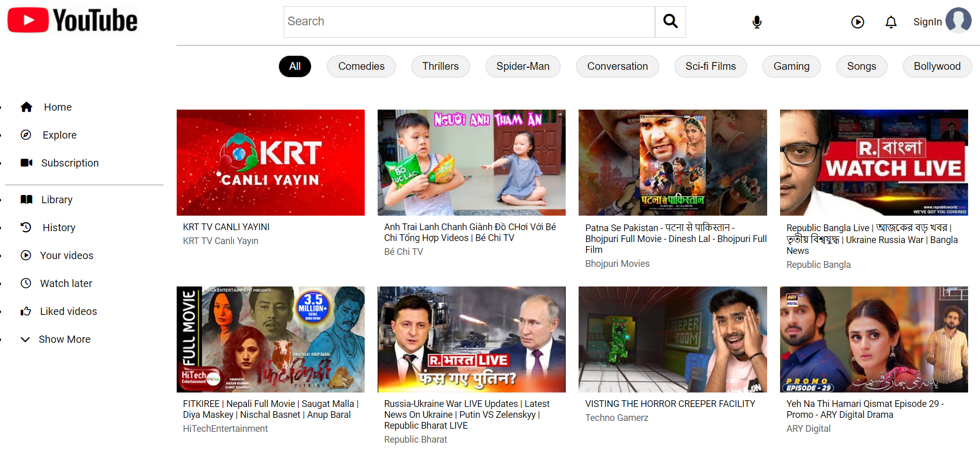
Task: Open Liked videos in sidebar
Action: point(69,311)
